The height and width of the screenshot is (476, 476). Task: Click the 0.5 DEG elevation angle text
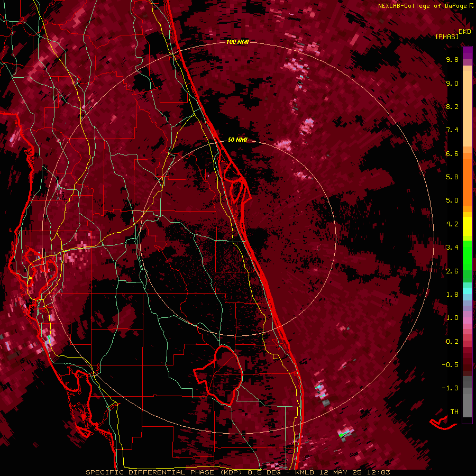(264, 472)
